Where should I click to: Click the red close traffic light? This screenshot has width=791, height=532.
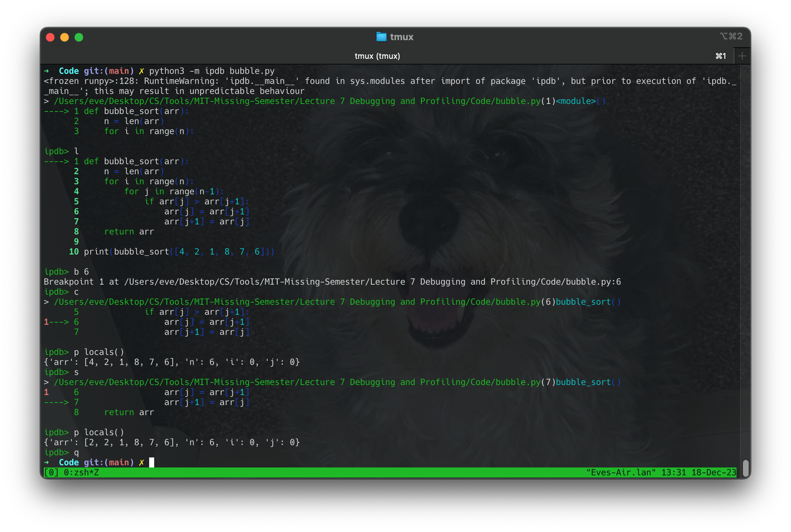pyautogui.click(x=50, y=37)
